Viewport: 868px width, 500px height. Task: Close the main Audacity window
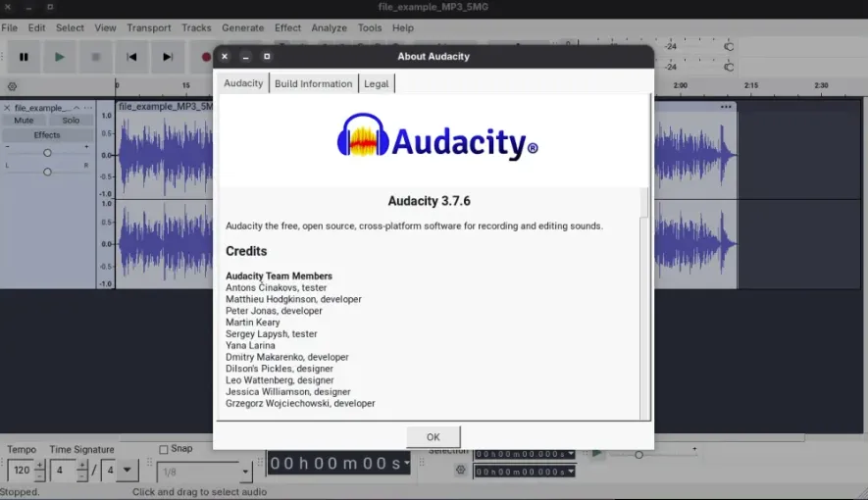pos(8,7)
